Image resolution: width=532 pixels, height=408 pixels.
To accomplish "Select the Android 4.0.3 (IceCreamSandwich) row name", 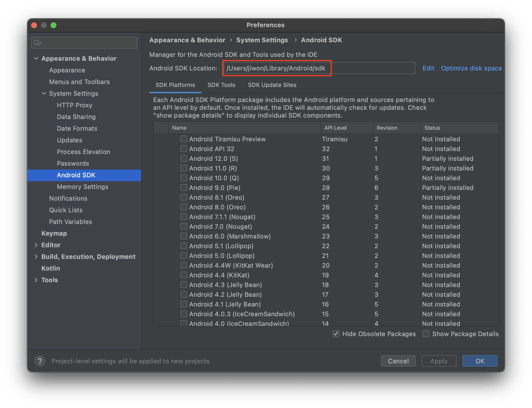I will pos(242,314).
